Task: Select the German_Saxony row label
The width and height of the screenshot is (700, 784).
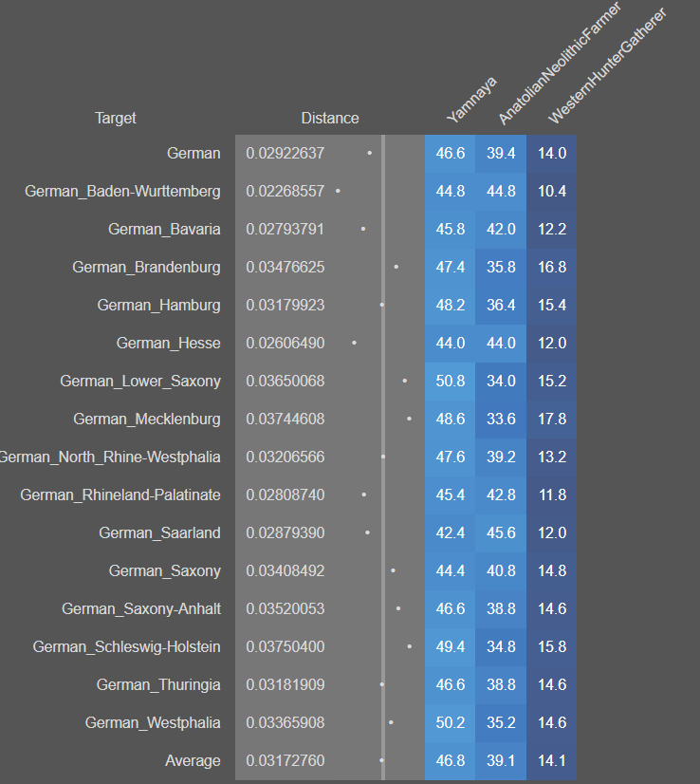Action: point(165,571)
